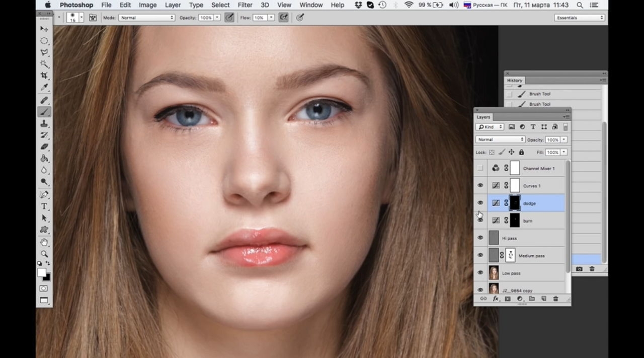Select the Brush tool in toolbox
Screen dimensions: 644x358
(44, 112)
